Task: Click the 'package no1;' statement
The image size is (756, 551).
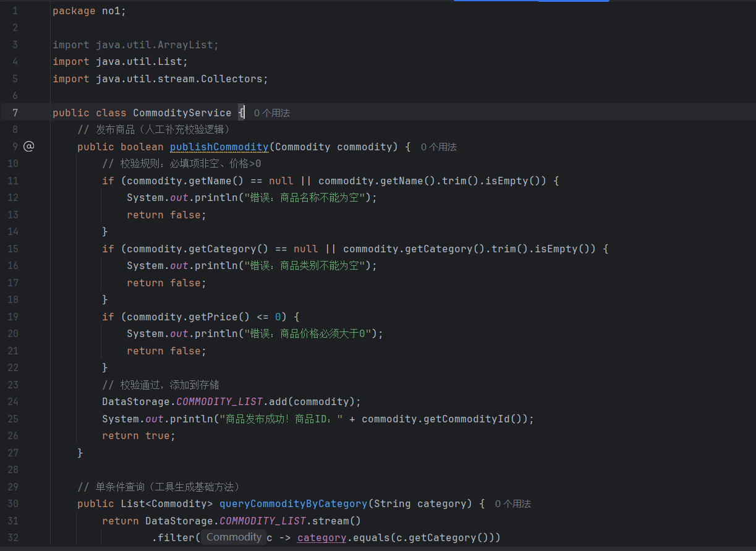Action: [x=90, y=11]
